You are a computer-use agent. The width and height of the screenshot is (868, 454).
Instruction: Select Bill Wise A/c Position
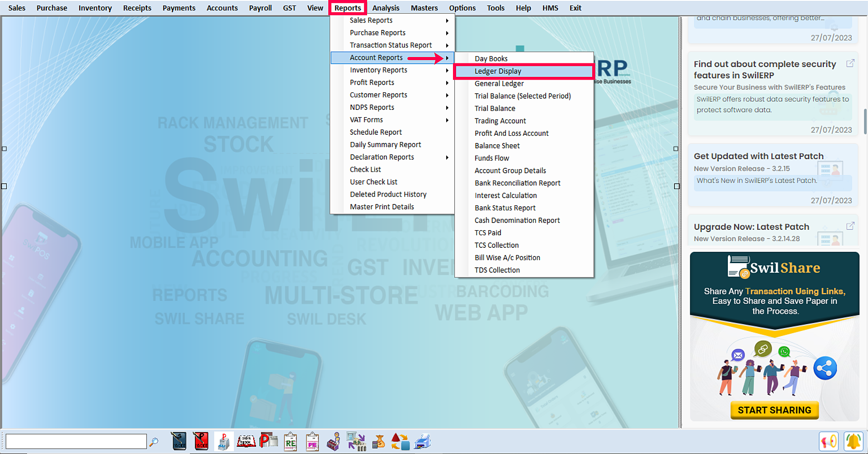coord(524,258)
